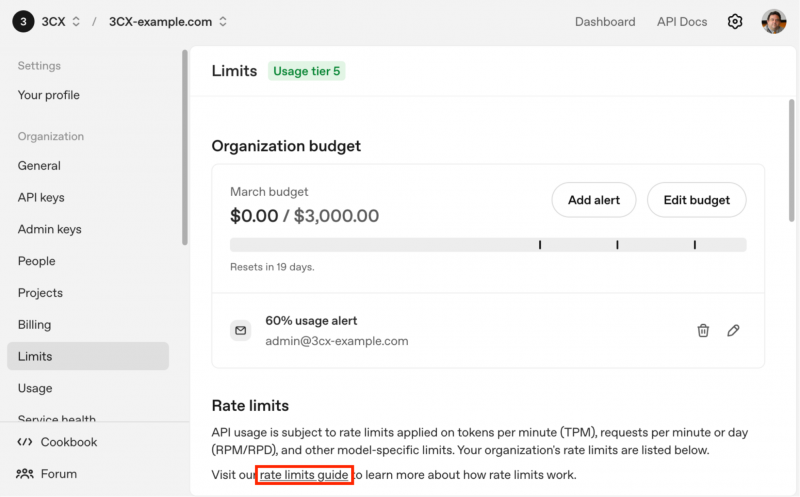Click the Add alert button
The width and height of the screenshot is (800, 497).
pos(594,200)
